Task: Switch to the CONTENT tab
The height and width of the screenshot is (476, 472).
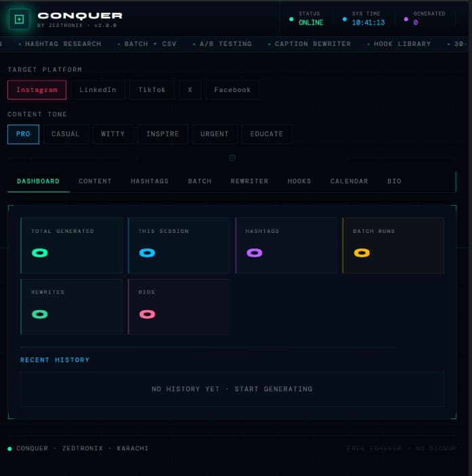Action: tap(95, 181)
